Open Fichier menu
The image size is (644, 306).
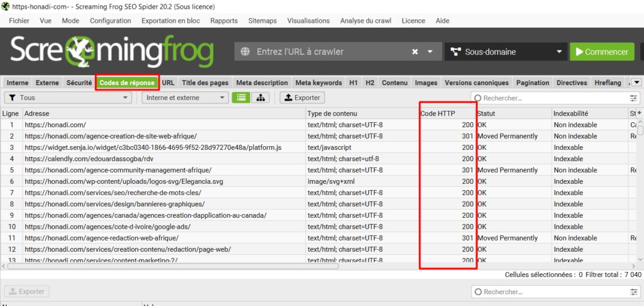(x=19, y=21)
